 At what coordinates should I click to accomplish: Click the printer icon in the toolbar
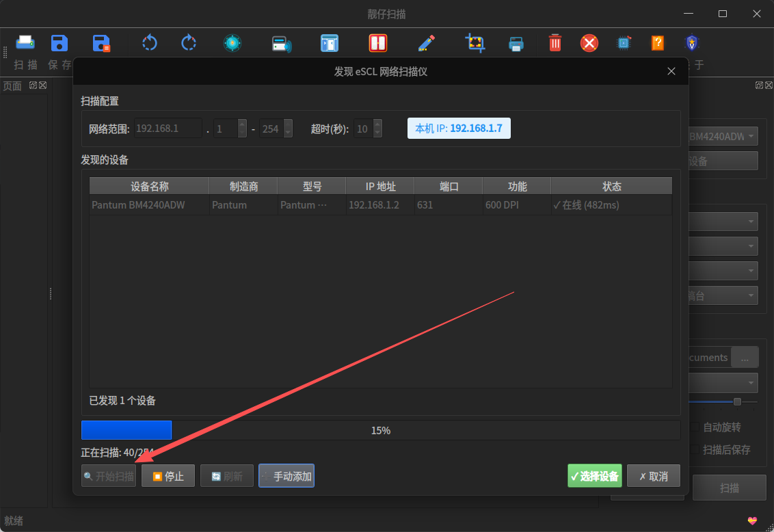516,44
